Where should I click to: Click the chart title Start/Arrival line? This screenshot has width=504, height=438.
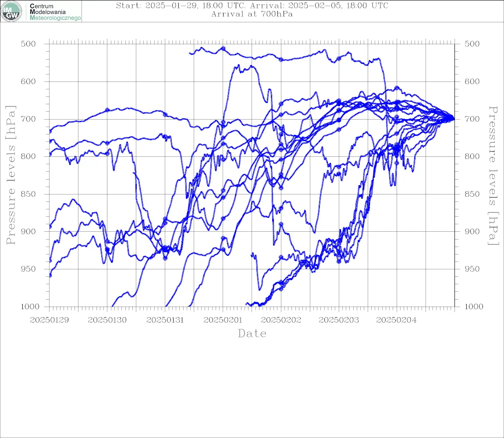252,6
